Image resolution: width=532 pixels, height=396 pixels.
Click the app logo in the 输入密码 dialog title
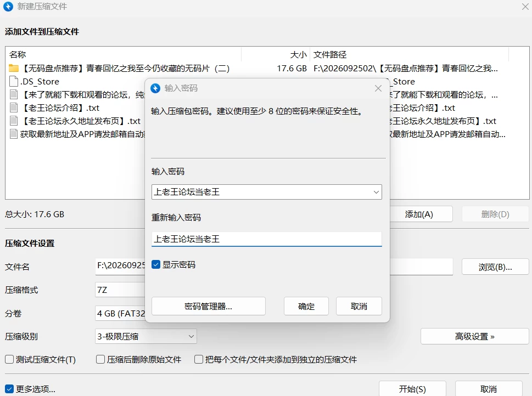coord(155,88)
